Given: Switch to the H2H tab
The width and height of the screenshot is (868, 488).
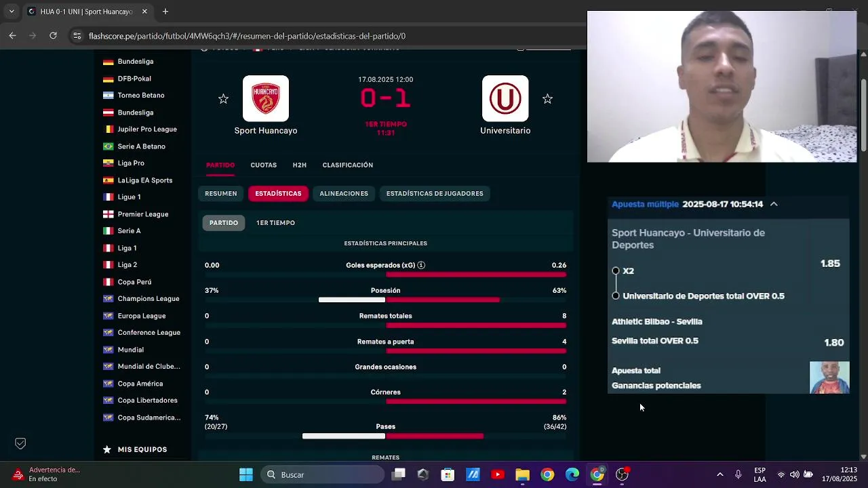Looking at the screenshot, I should click(300, 165).
